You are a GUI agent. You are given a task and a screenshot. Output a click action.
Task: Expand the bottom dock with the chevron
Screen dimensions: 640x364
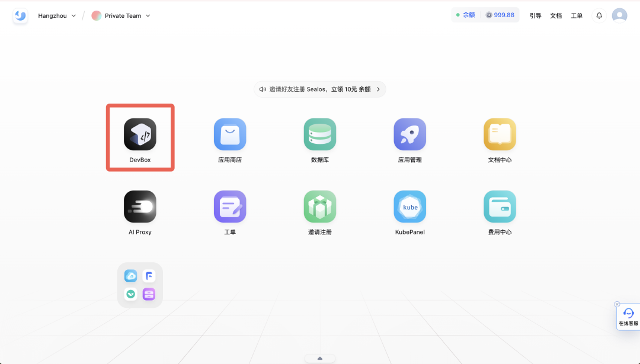319,358
